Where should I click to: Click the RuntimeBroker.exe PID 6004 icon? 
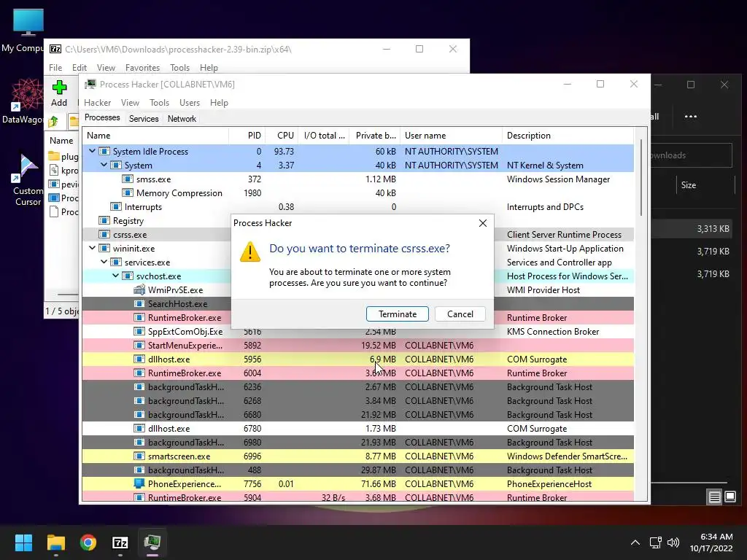[x=139, y=373]
